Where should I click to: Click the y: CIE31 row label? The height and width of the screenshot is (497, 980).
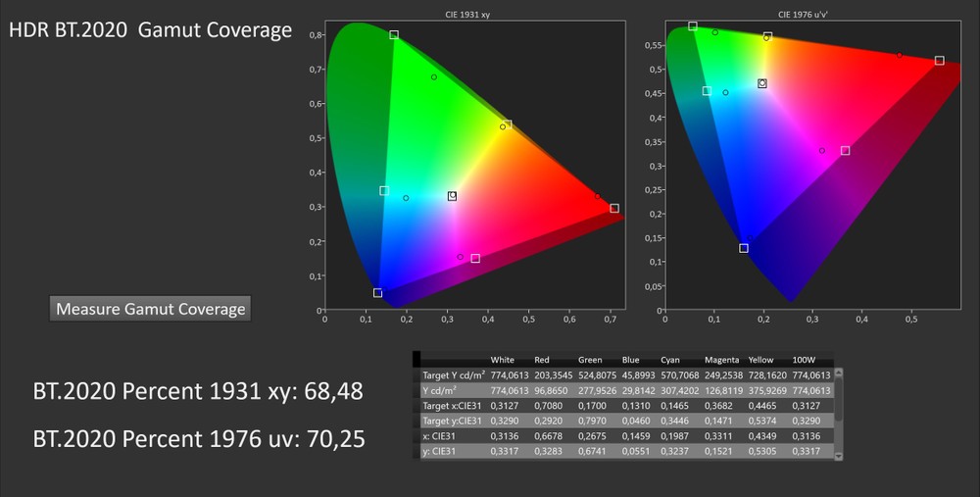[439, 451]
